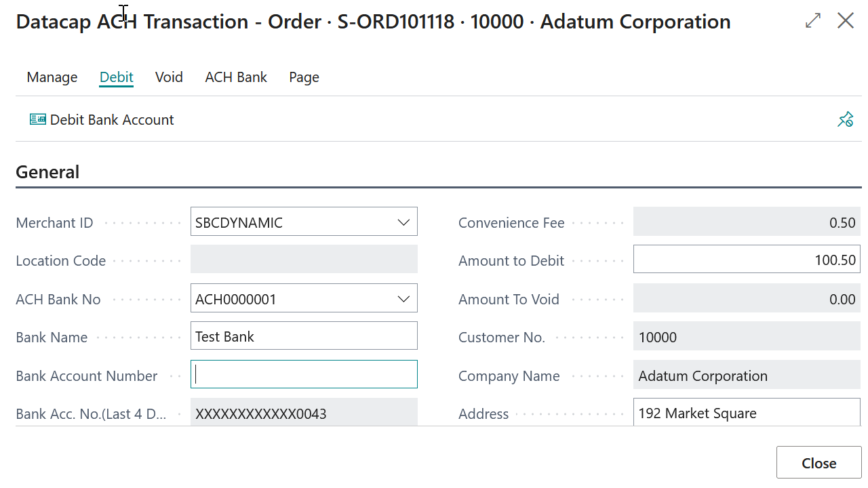Click the Close button
This screenshot has height=488, width=868.
click(x=818, y=462)
